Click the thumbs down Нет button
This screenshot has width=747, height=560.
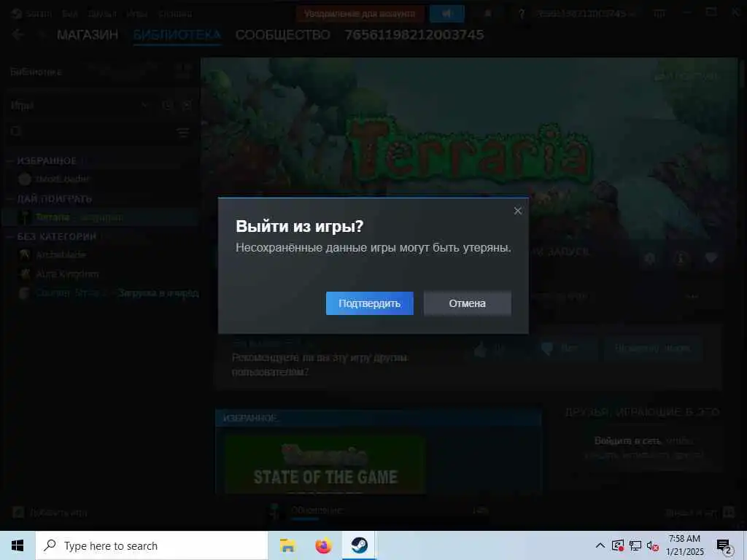pyautogui.click(x=566, y=349)
